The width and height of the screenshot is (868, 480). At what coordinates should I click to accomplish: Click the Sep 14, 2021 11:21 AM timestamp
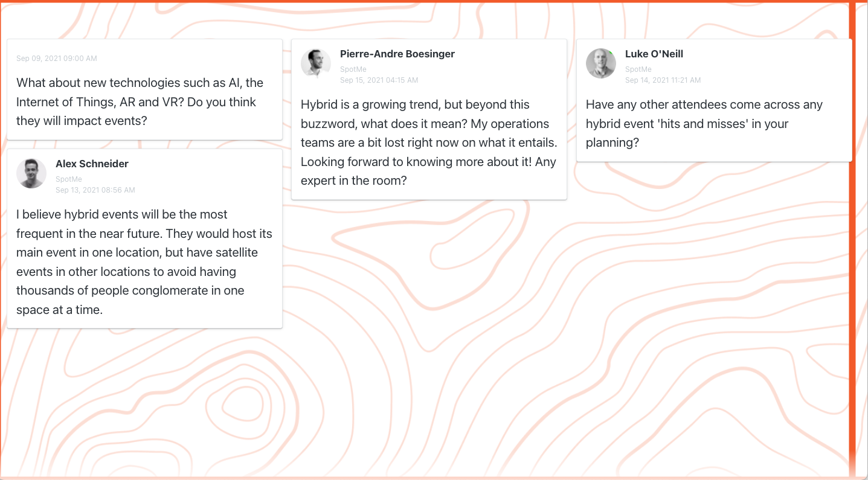[x=663, y=80]
